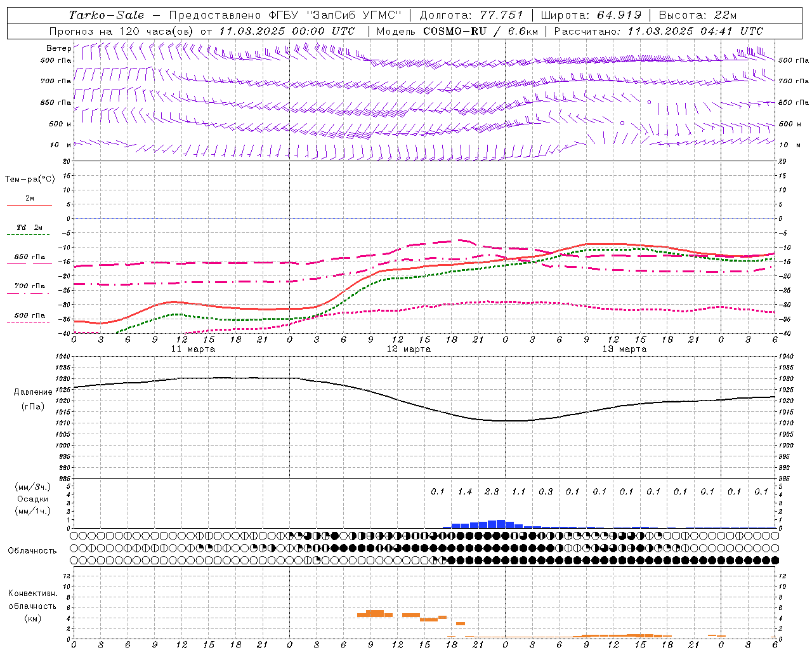The height and width of the screenshot is (650, 812).
Task: Click the 11 марта date label
Action: pos(193,349)
